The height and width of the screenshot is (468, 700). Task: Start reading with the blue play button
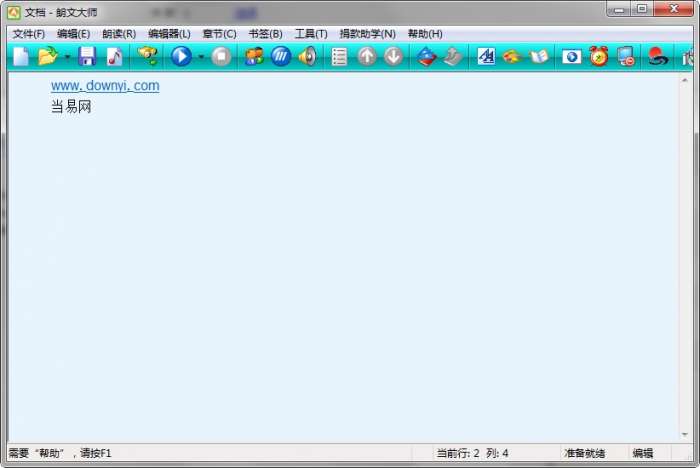181,57
